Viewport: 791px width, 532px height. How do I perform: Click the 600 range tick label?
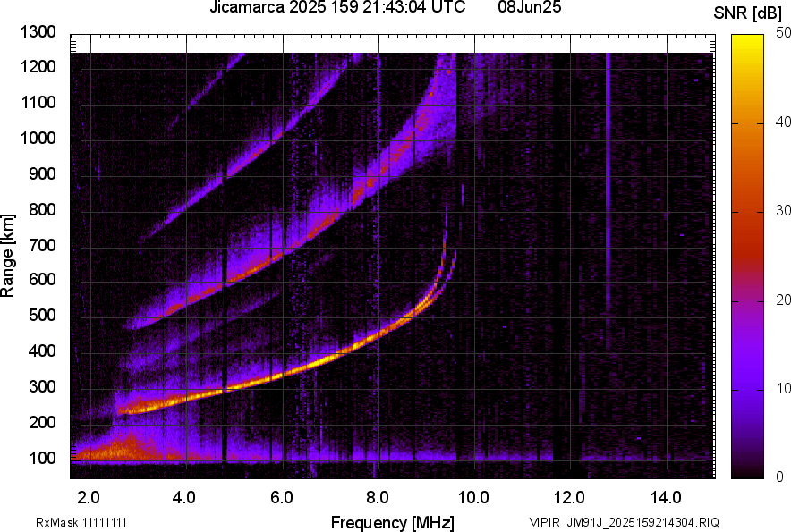point(42,279)
